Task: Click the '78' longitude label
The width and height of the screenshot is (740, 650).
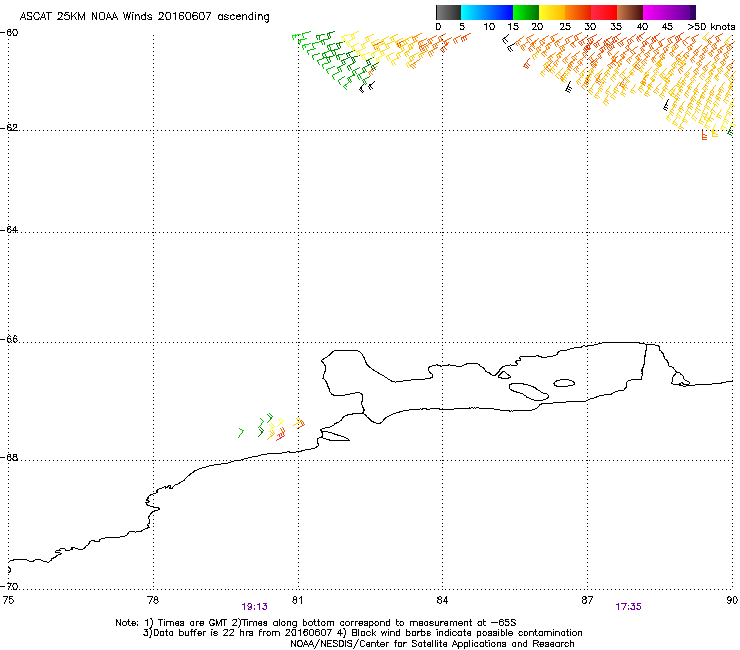Action: tap(153, 600)
